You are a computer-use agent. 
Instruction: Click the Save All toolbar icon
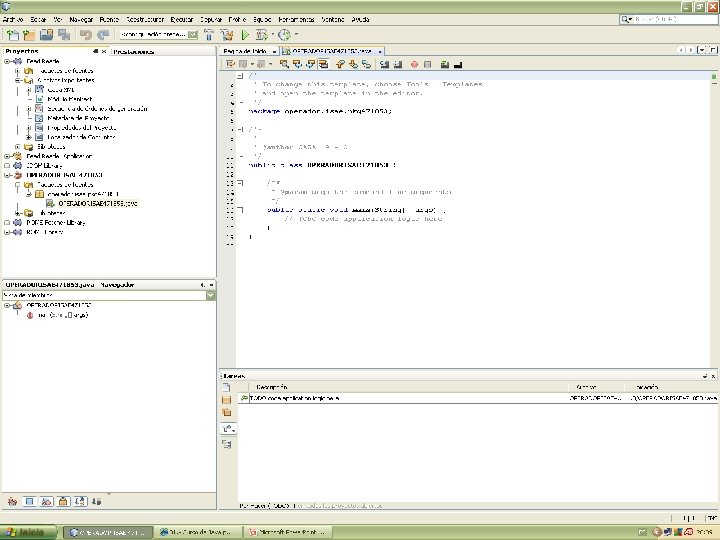(x=63, y=35)
